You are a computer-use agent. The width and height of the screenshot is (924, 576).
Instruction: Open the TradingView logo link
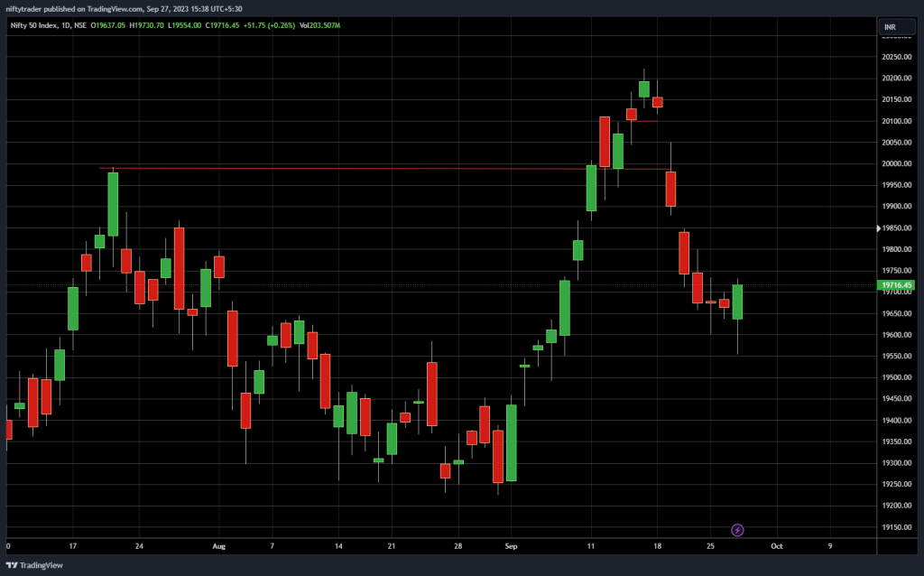pyautogui.click(x=34, y=565)
